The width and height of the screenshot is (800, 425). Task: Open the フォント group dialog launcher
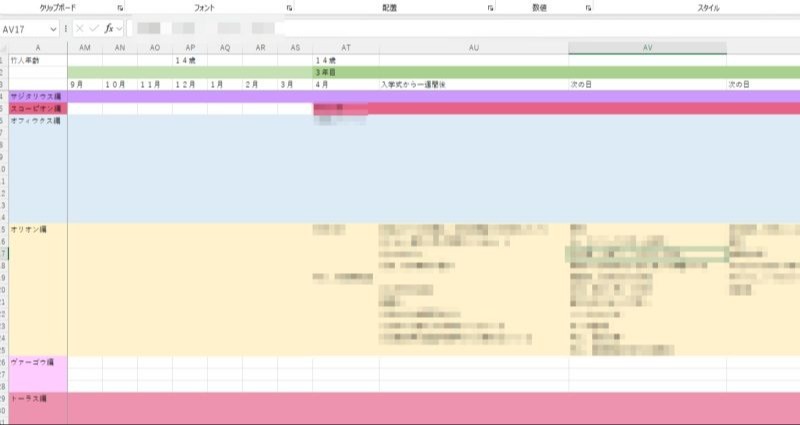point(289,7)
